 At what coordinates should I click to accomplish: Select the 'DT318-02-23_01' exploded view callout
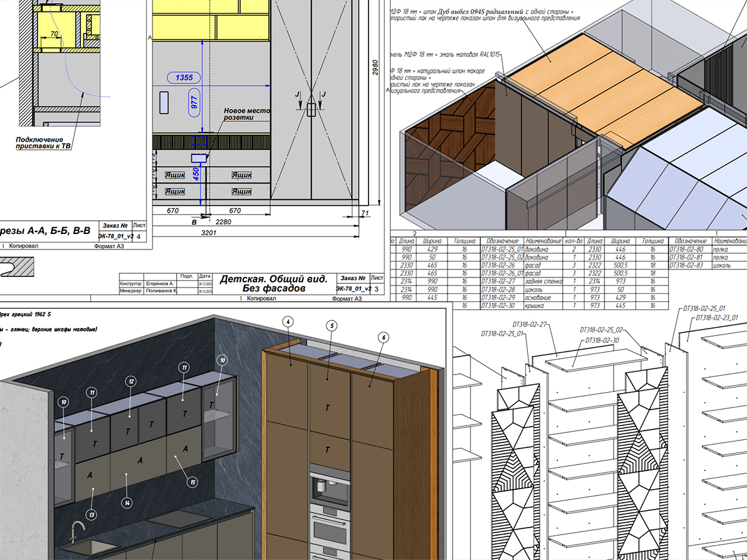tap(716, 317)
